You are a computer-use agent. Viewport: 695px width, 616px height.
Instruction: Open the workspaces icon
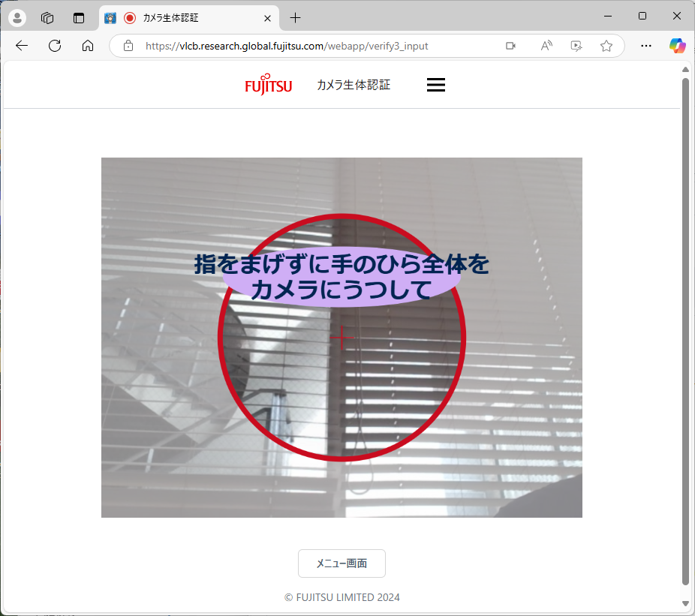(x=47, y=18)
